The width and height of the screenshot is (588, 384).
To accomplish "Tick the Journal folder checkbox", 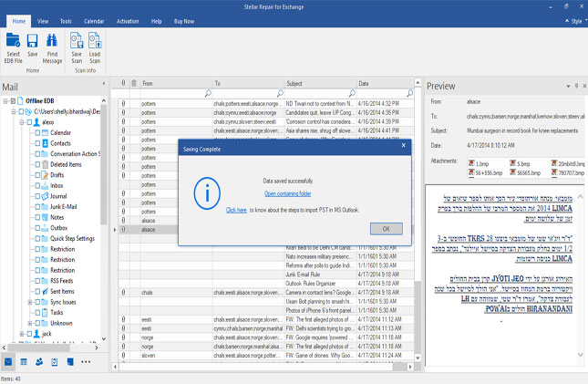I will click(x=37, y=196).
